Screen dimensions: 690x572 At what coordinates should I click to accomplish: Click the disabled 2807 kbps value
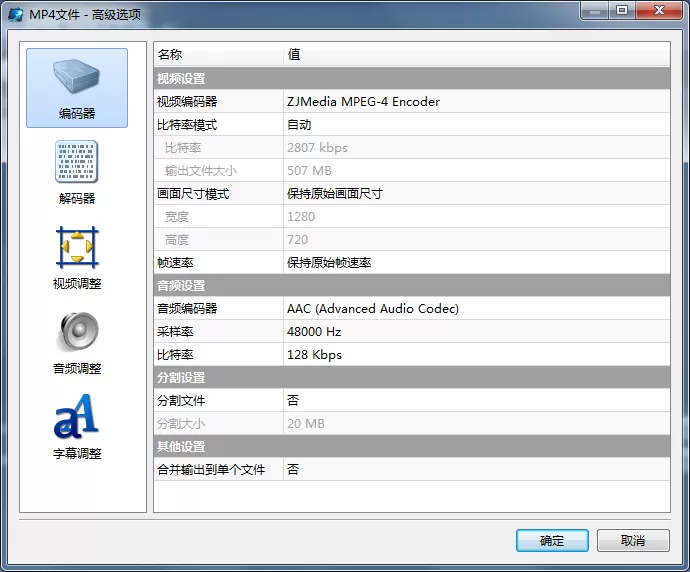tap(317, 148)
